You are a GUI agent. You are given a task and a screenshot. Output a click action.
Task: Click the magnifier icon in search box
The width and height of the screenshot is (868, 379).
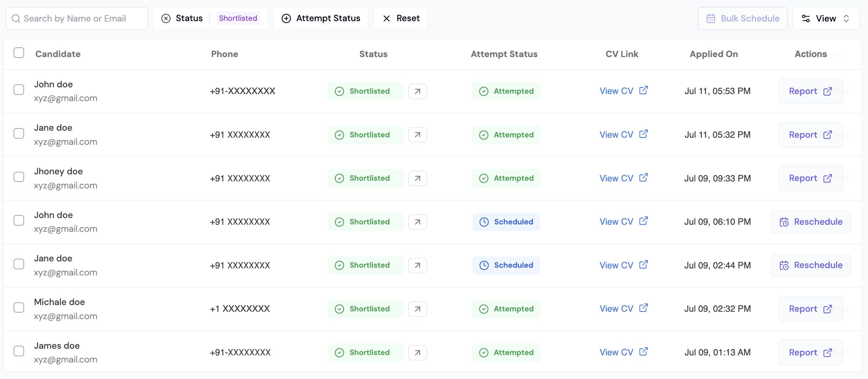pos(16,18)
